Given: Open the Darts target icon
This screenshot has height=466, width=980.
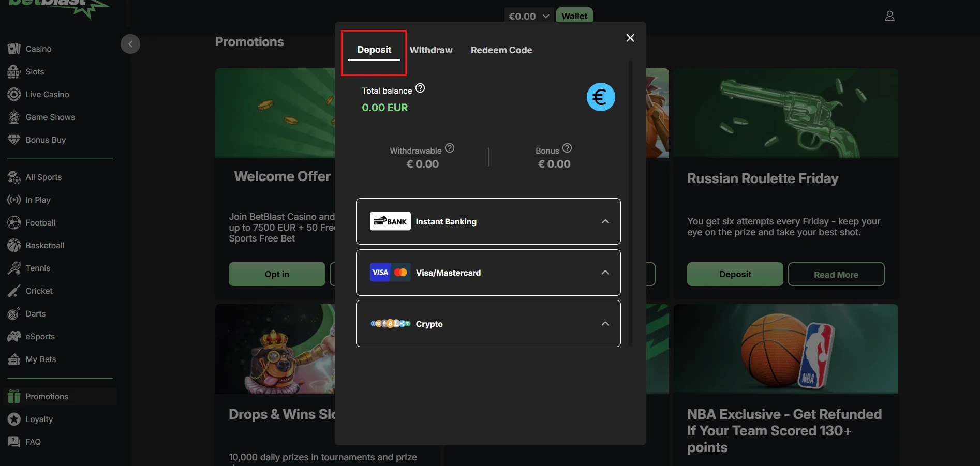Looking at the screenshot, I should [14, 313].
